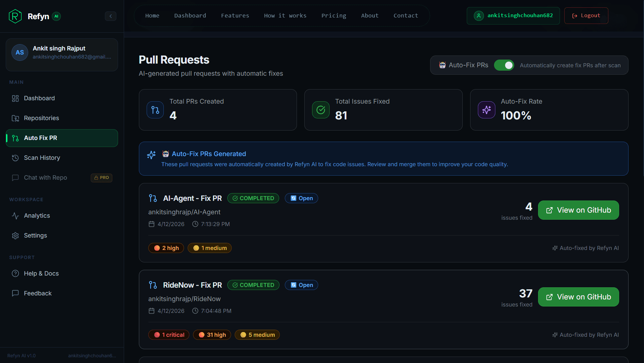
Task: Open Dashboard in the sidebar
Action: [39, 98]
